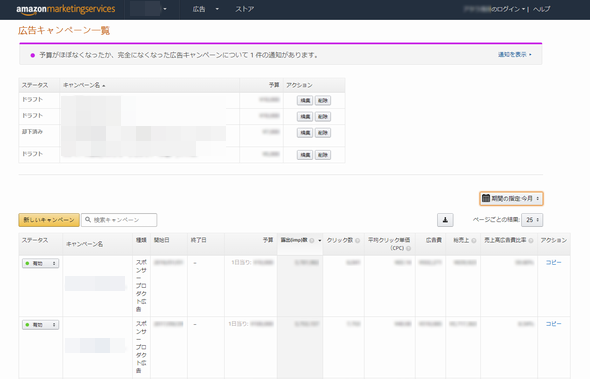This screenshot has width=590, height=379.
Task: Open the info icon beside 露出(imp)数
Action: coord(312,240)
